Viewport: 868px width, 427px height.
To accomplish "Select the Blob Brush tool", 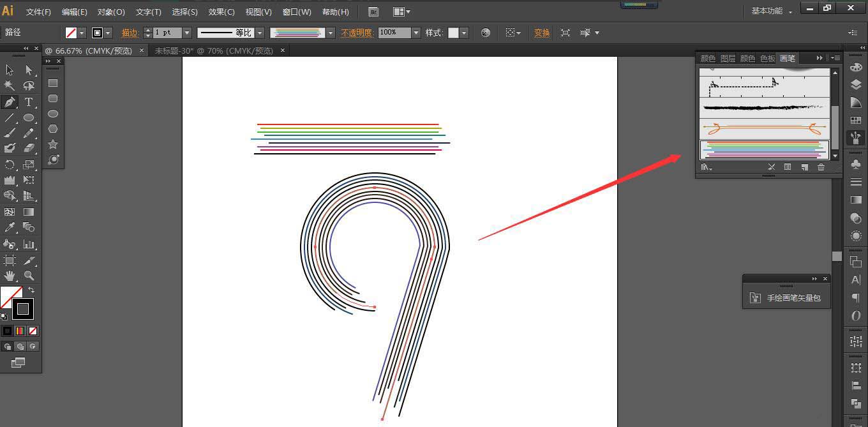I will [x=10, y=148].
